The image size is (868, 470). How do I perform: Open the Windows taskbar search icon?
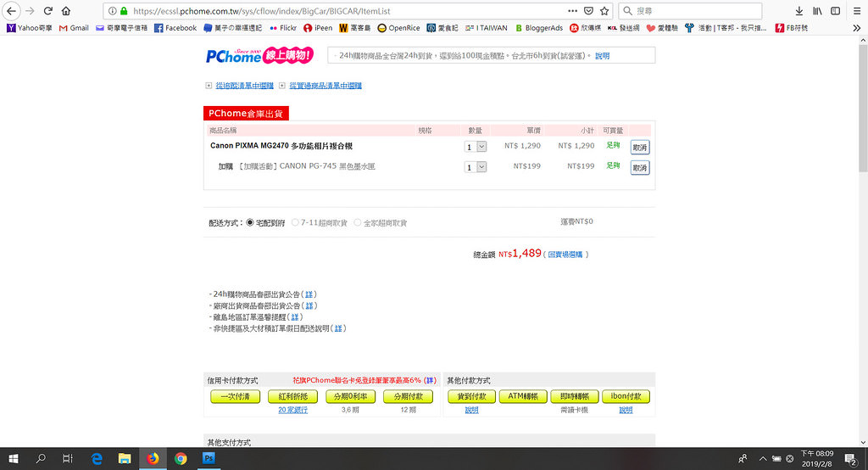tap(41, 458)
